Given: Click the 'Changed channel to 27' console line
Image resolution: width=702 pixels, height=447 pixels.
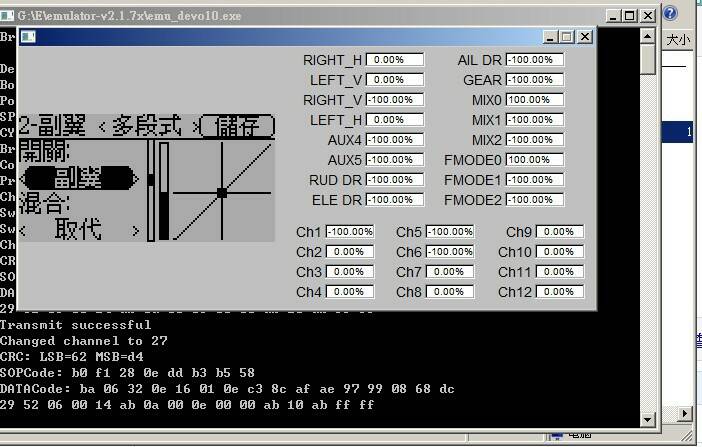Looking at the screenshot, I should 84,341.
